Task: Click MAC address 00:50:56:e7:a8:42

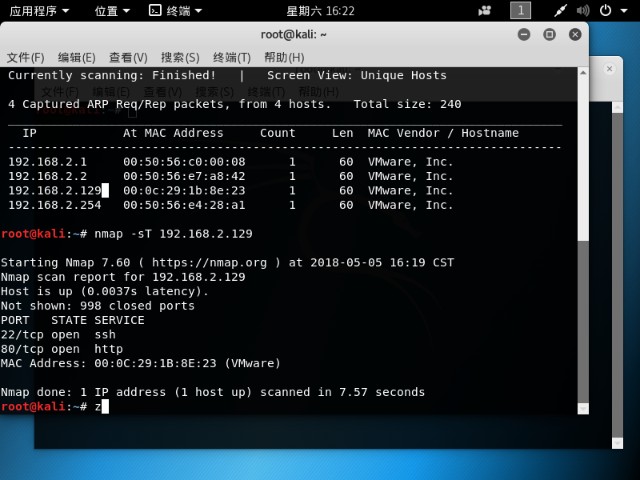Action: [184, 176]
